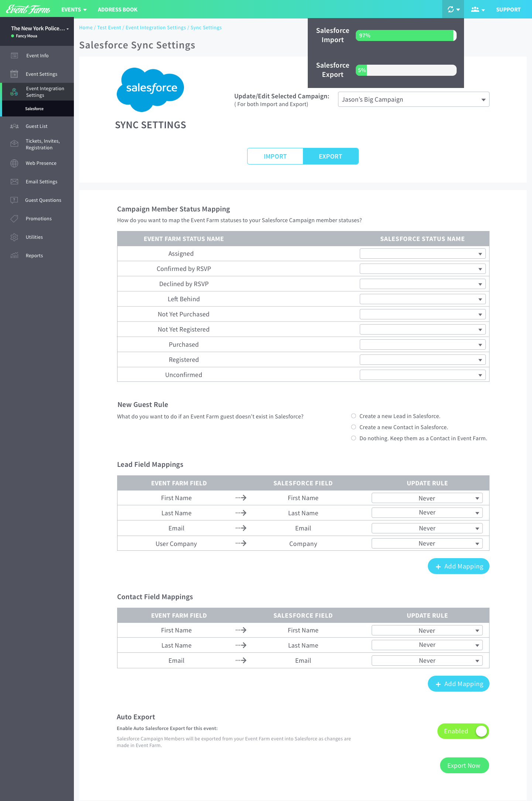Screen dimensions: 532x801
Task: Open update rule dropdown for Contact Last Name
Action: click(427, 645)
